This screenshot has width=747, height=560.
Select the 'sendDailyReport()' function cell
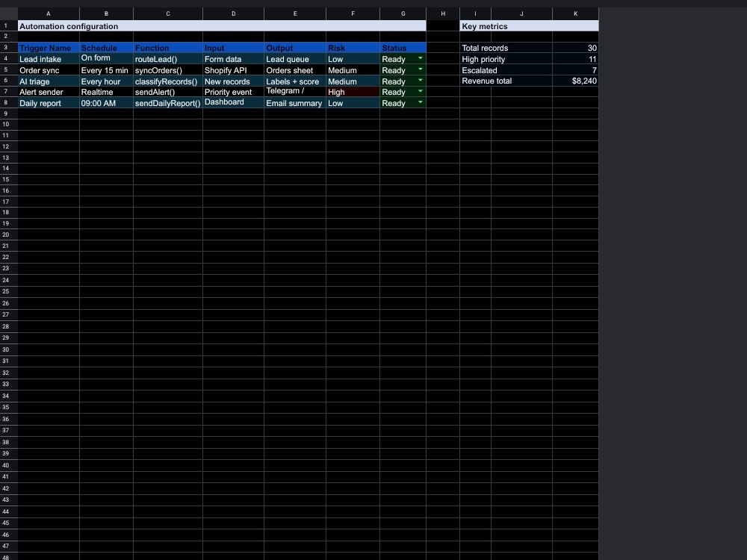tap(168, 103)
